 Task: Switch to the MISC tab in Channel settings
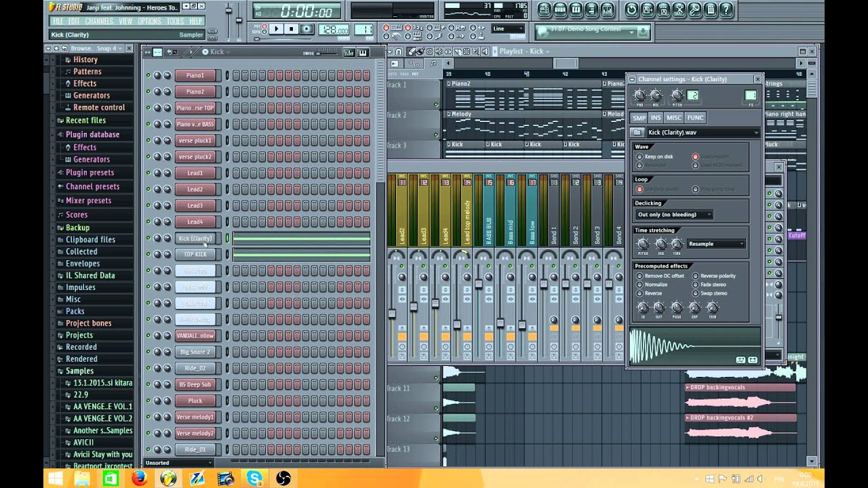pos(674,118)
